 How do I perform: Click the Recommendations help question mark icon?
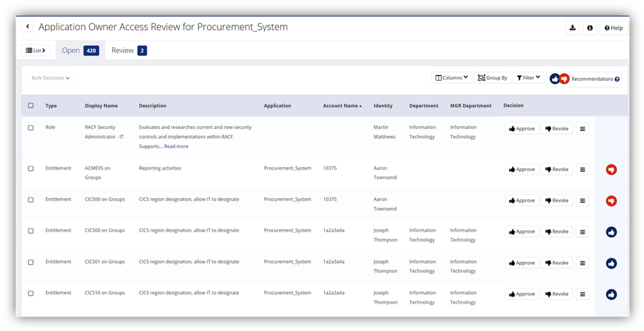pyautogui.click(x=617, y=79)
